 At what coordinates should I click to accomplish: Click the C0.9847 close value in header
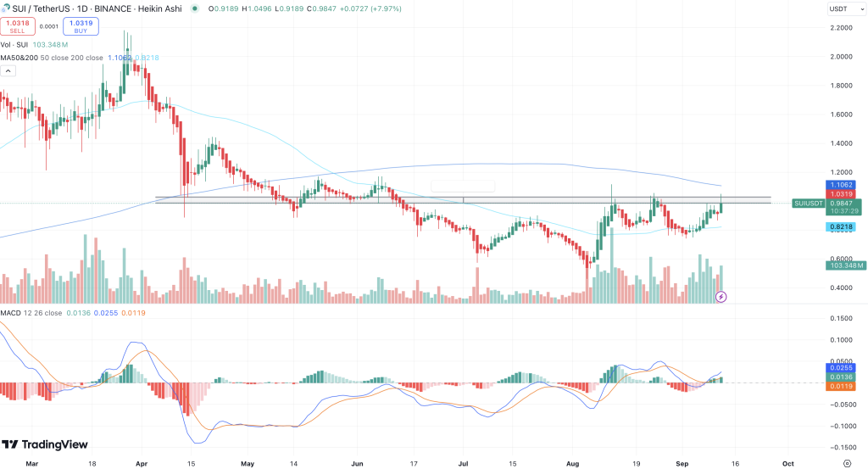point(321,8)
